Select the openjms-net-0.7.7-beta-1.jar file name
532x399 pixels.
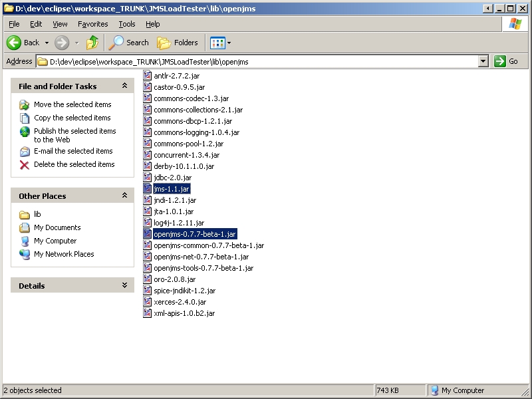pyautogui.click(x=201, y=257)
